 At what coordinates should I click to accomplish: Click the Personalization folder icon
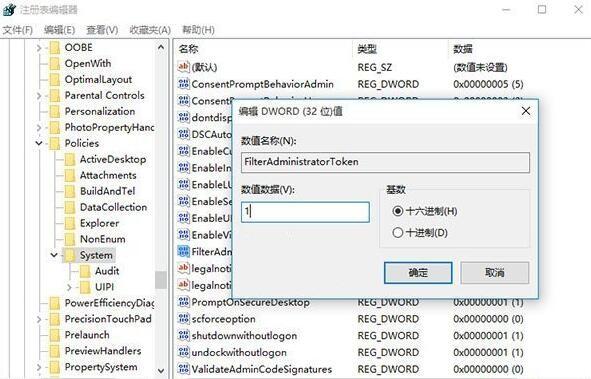click(x=55, y=112)
